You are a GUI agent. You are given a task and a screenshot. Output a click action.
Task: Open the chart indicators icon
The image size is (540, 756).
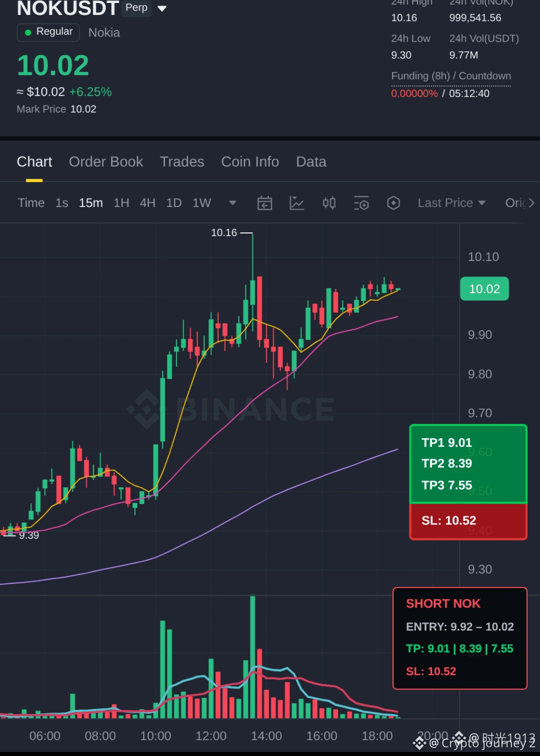pyautogui.click(x=296, y=203)
